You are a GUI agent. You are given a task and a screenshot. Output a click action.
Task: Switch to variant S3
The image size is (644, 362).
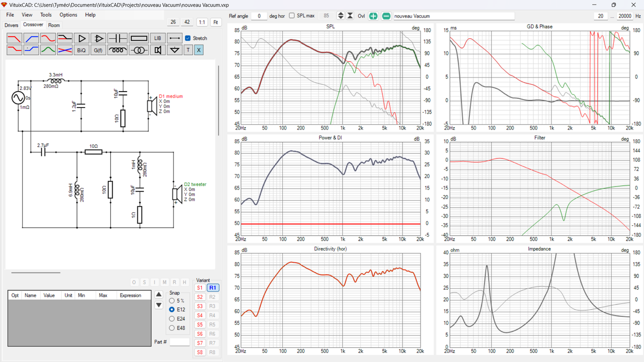point(200,306)
